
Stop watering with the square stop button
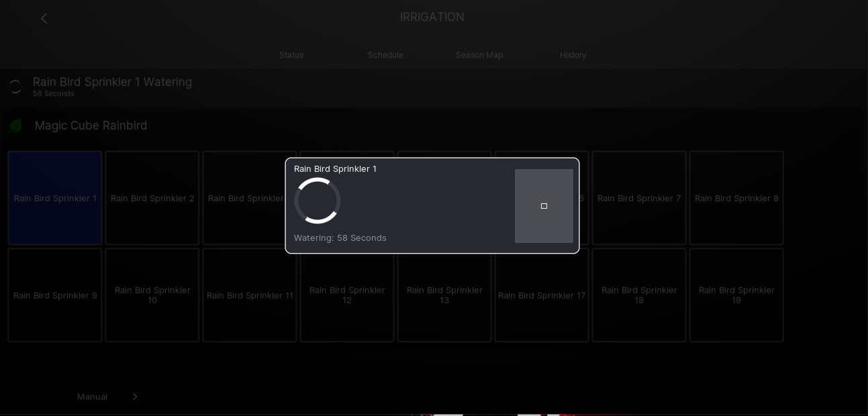tap(544, 206)
